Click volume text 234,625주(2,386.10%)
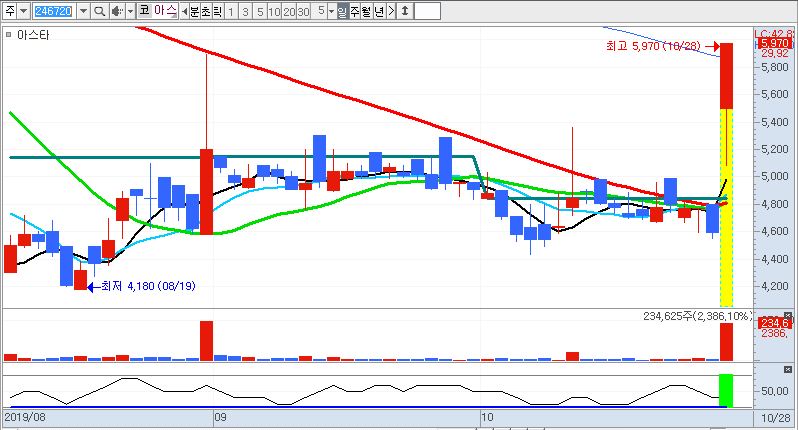Screen dimensions: 798x430 697,317
